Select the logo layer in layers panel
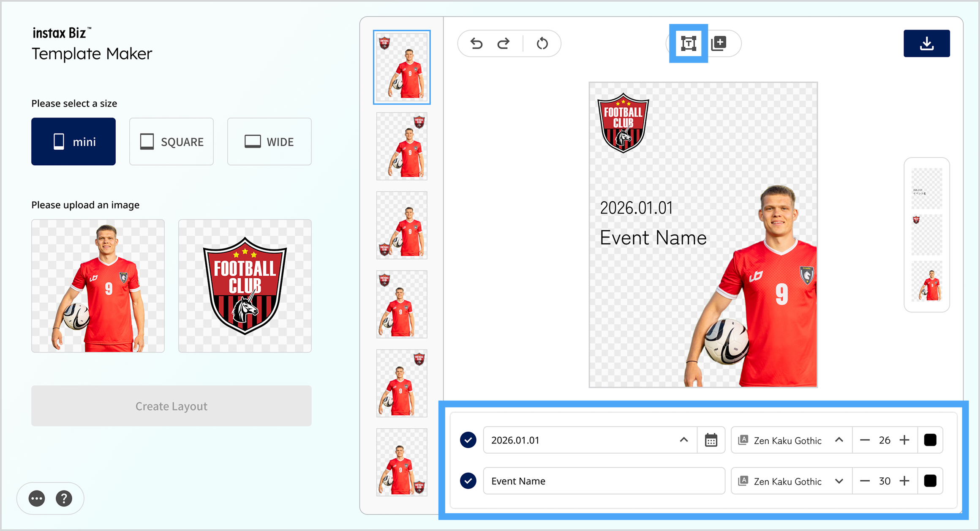Image resolution: width=980 pixels, height=531 pixels. [927, 235]
